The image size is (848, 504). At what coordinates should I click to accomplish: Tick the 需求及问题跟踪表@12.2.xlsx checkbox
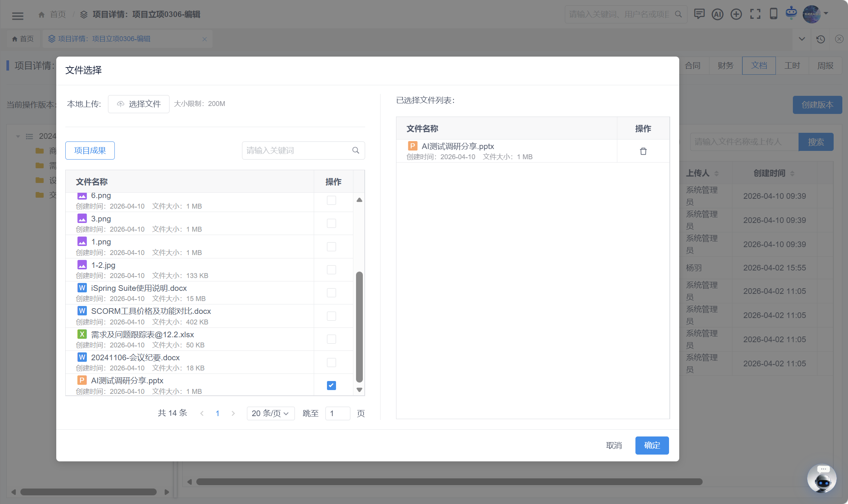click(331, 339)
